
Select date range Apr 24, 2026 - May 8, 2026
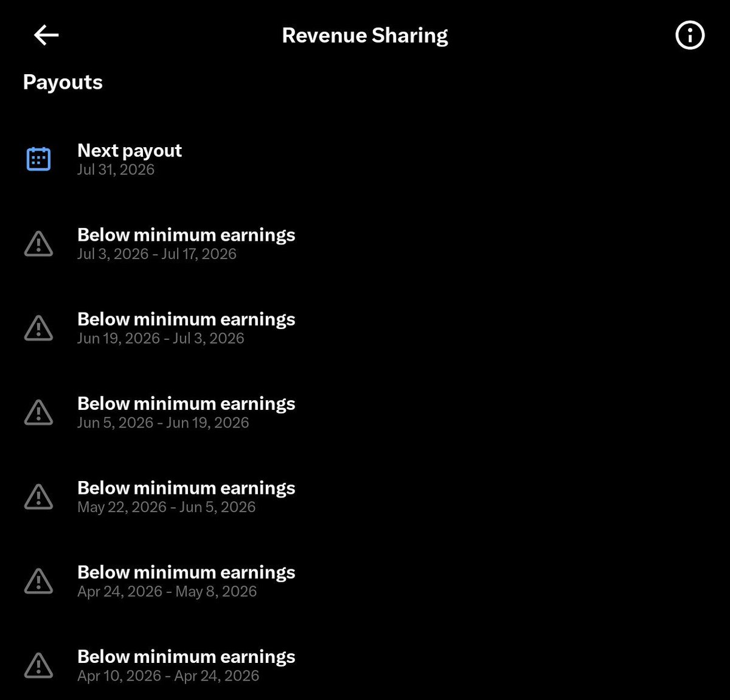click(167, 592)
